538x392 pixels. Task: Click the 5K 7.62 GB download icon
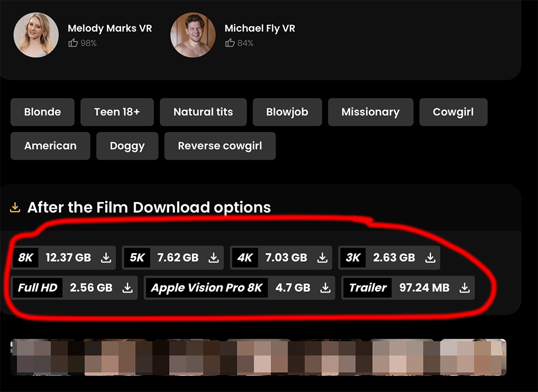[x=214, y=258]
